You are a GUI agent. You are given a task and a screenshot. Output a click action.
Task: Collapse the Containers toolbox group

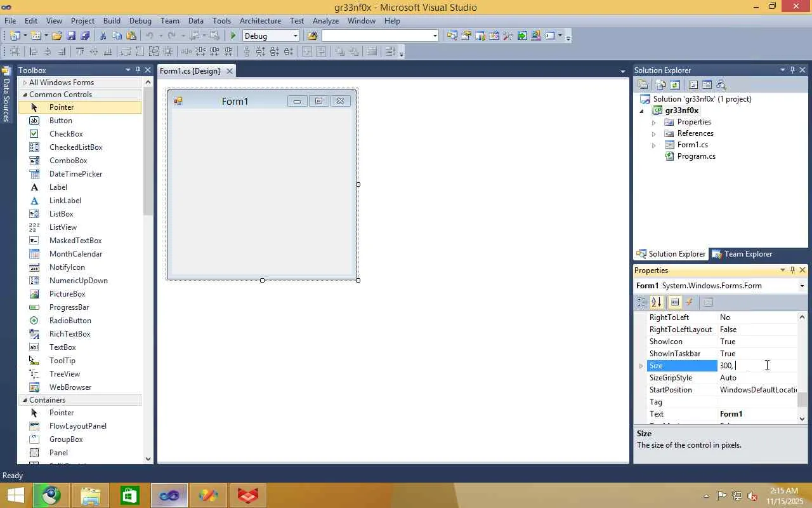coord(25,400)
